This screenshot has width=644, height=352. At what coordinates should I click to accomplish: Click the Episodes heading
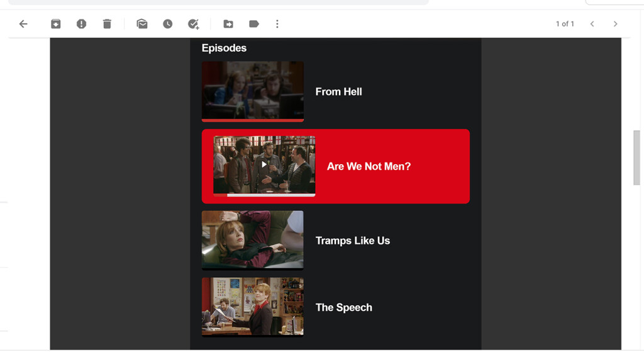click(224, 48)
